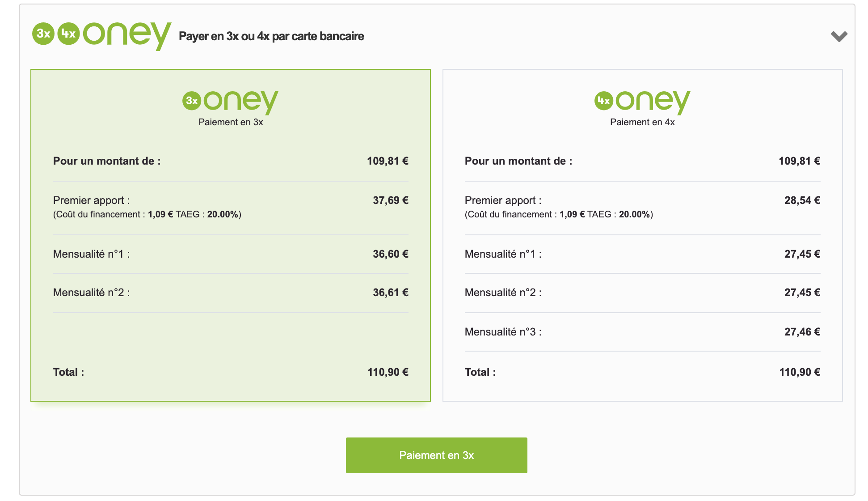Click Pour un montant de in 3x card
This screenshot has width=868, height=501.
[107, 161]
